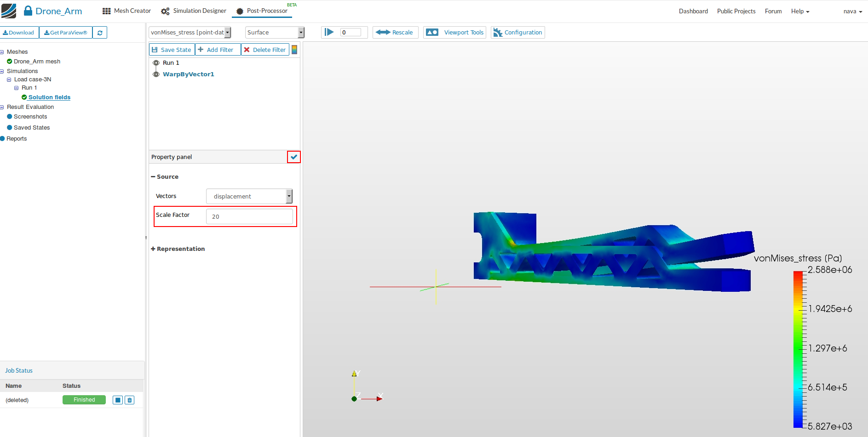Screen dimensions: 868x437
Task: Open the Post-Processor tab
Action: pyautogui.click(x=262, y=11)
